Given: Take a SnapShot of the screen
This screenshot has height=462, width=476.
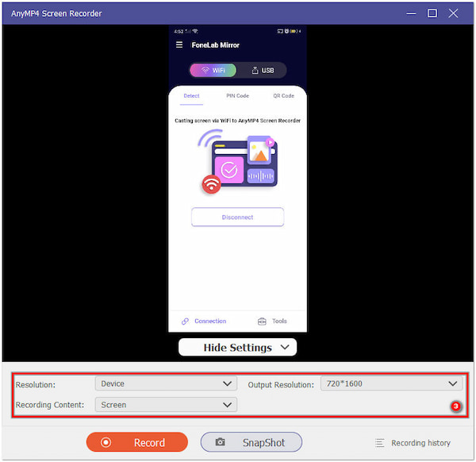Looking at the screenshot, I should coord(251,442).
